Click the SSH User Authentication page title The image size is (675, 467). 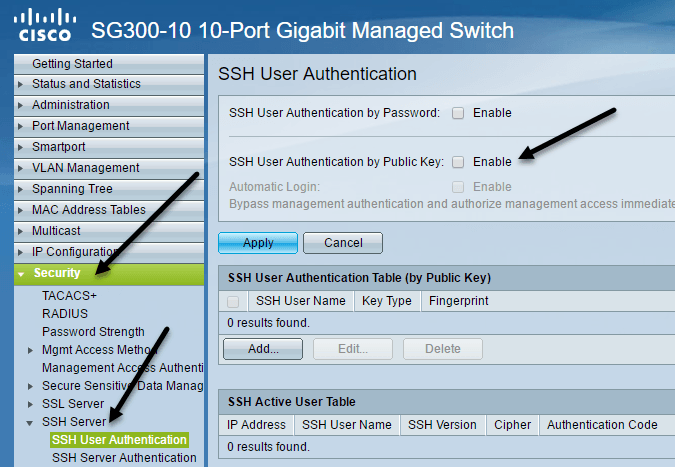point(317,74)
